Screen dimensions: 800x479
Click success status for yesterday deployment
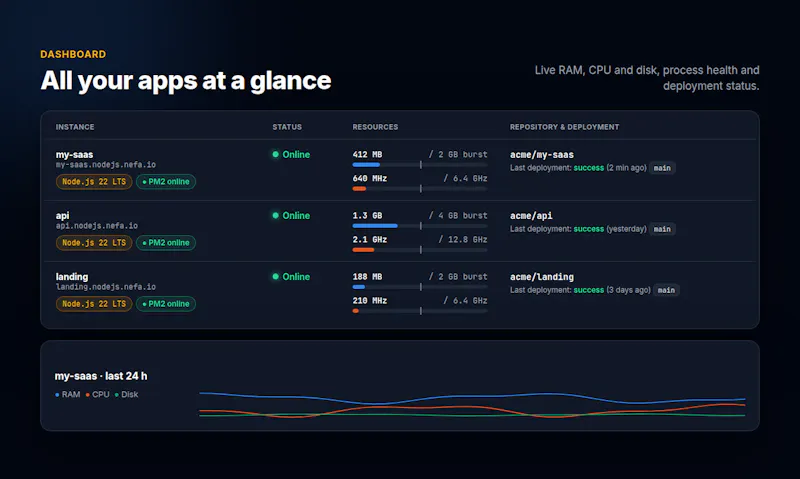click(589, 229)
